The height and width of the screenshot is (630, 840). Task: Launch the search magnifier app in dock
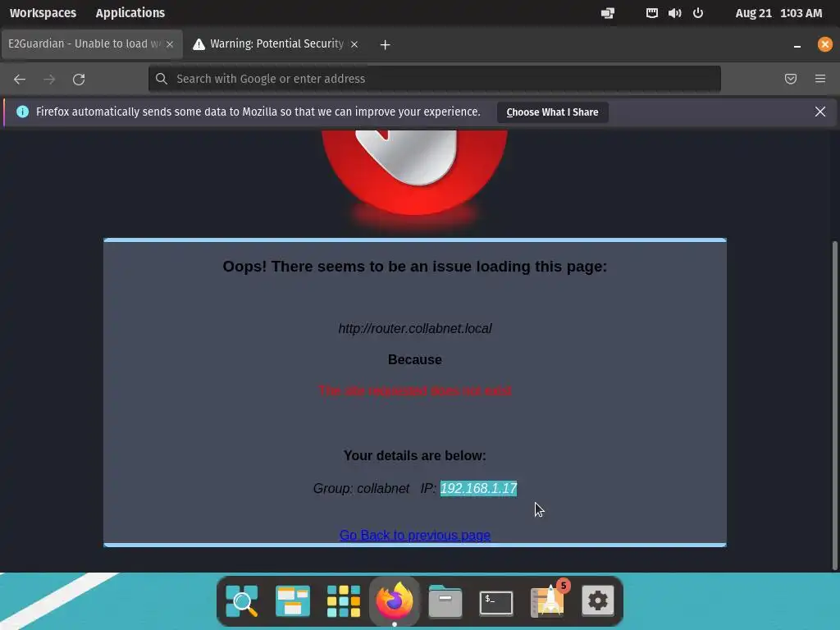(x=242, y=601)
